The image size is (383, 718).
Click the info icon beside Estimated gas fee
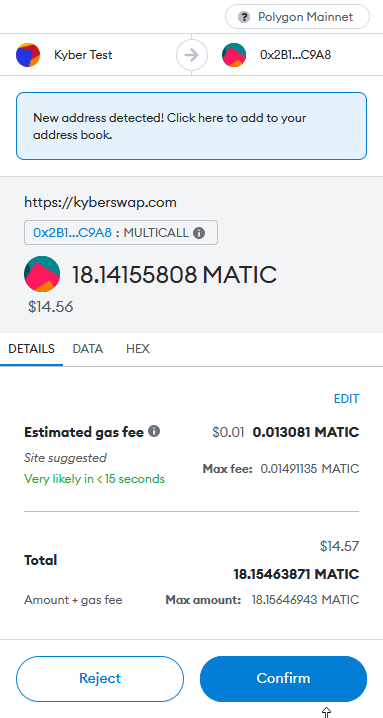154,431
